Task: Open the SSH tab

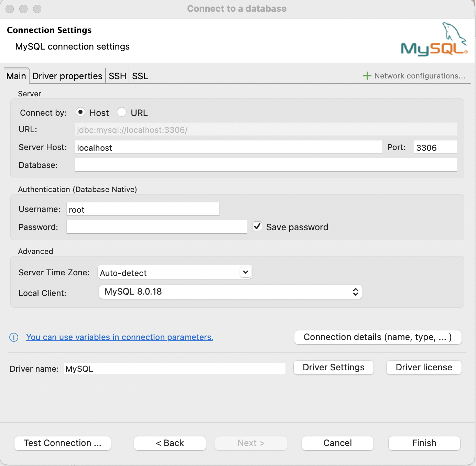Action: pos(117,76)
